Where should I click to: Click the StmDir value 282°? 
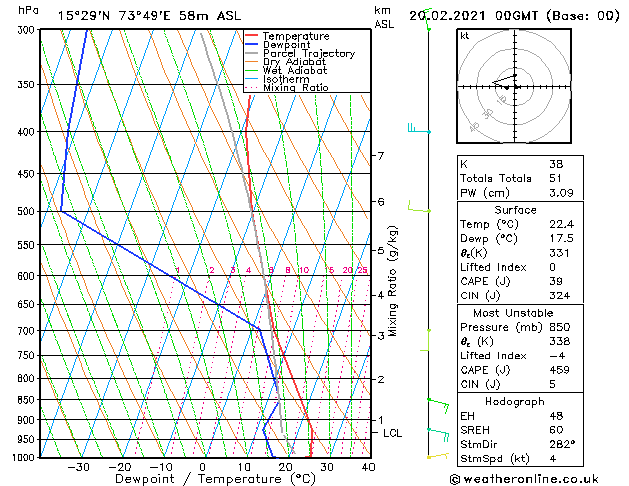coord(562,444)
